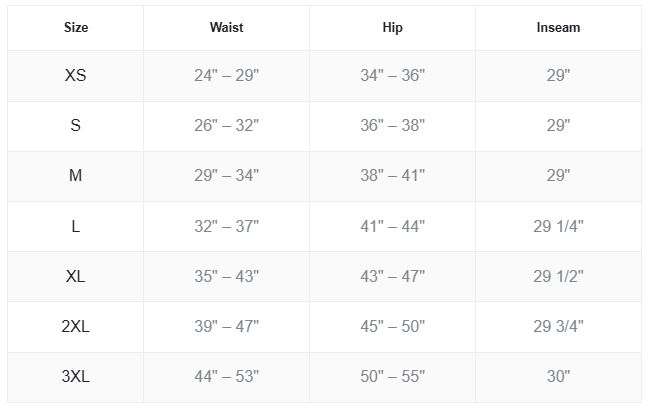Viewport: 649px width, 410px height.
Task: Select the XL size row label
Action: [x=75, y=276]
